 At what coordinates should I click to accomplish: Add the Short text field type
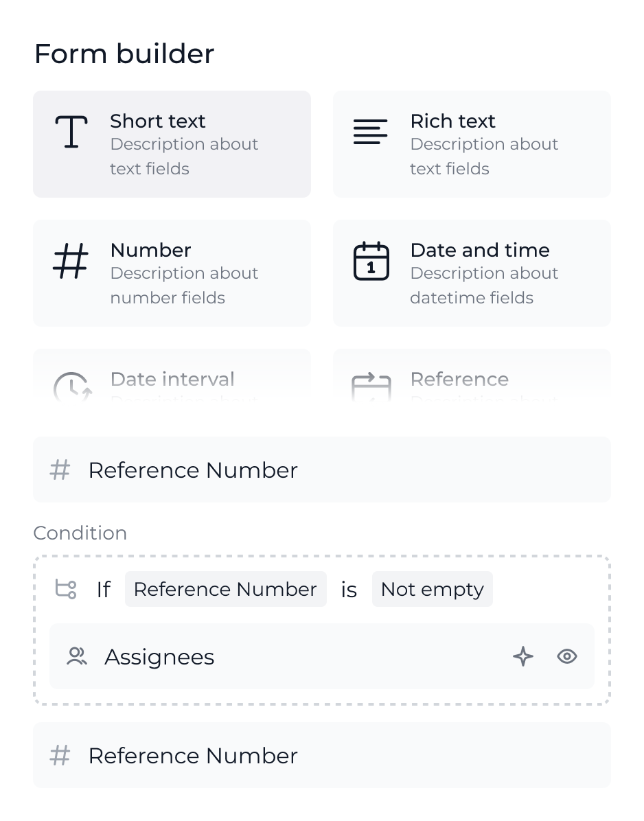click(x=172, y=143)
